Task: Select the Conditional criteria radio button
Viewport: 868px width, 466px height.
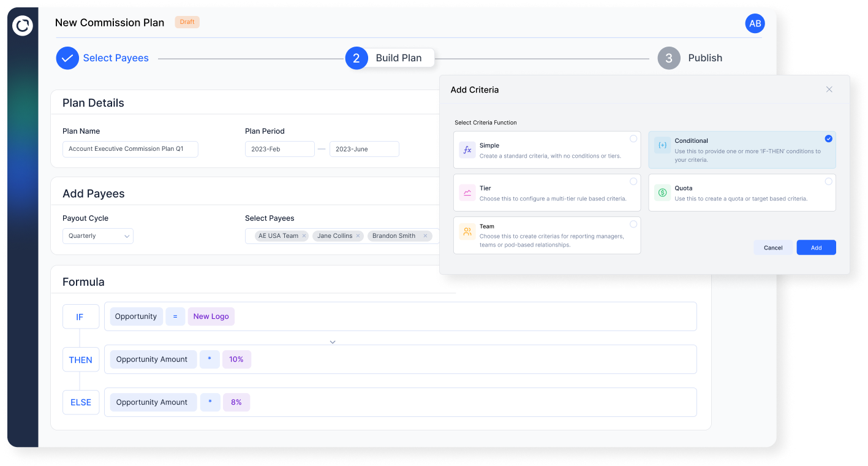Action: click(828, 139)
